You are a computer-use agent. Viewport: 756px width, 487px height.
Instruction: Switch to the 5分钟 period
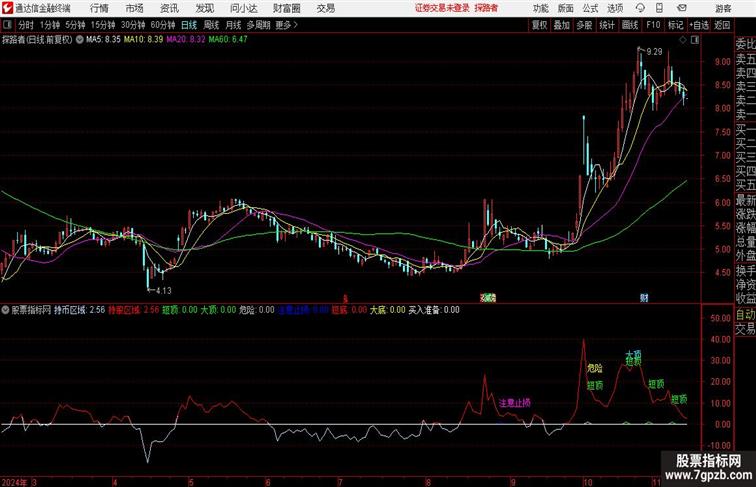coord(75,25)
